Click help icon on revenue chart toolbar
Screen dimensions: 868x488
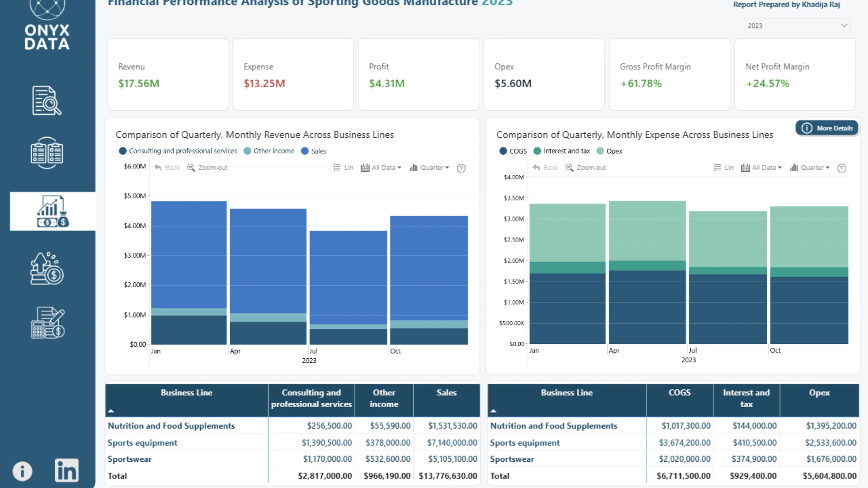click(461, 168)
